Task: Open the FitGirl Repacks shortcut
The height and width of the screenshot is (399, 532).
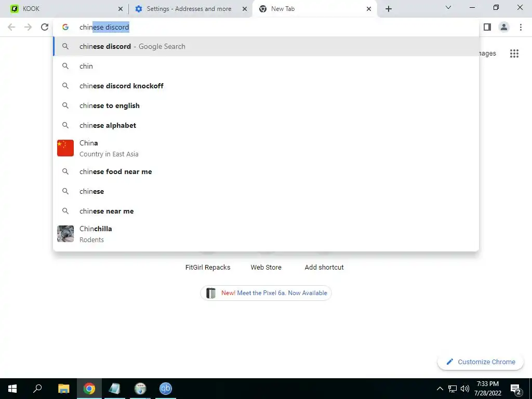Action: point(208,268)
